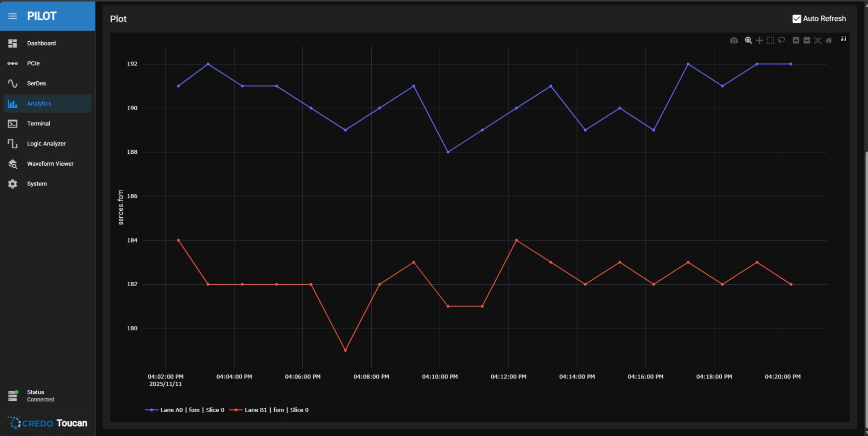
Task: Click the Plotly logo icon
Action: pos(843,39)
